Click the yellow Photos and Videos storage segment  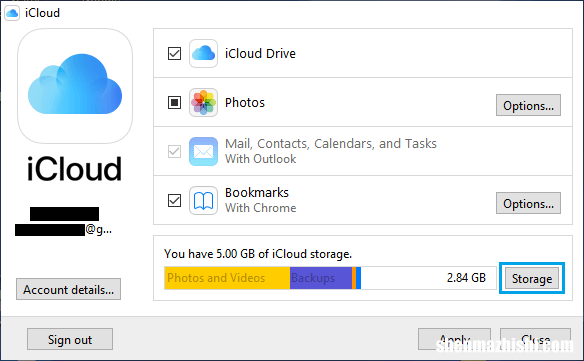(x=227, y=278)
